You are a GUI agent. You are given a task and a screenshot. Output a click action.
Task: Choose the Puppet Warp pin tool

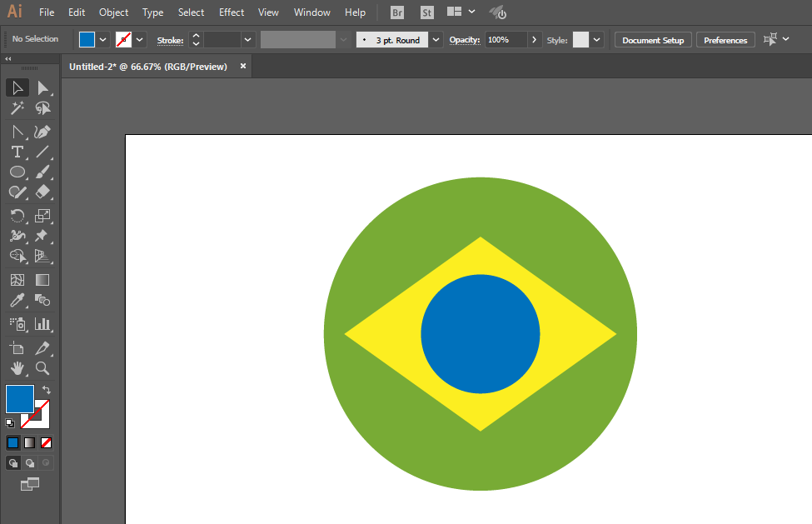pyautogui.click(x=42, y=236)
